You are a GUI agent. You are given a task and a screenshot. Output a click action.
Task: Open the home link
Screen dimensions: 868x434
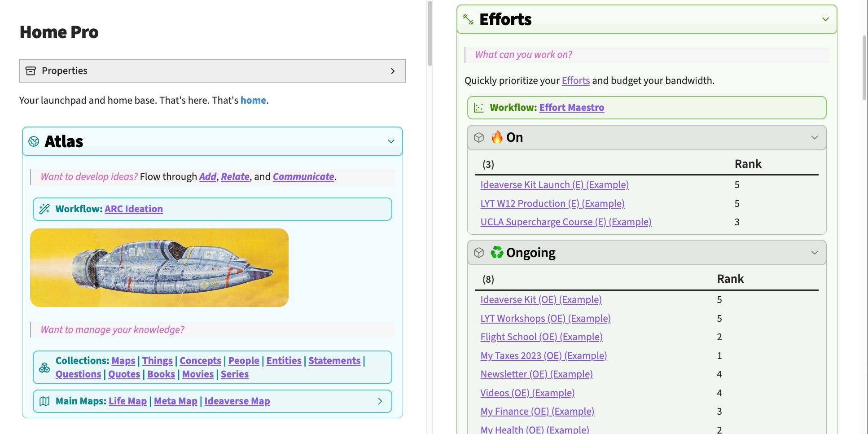253,100
